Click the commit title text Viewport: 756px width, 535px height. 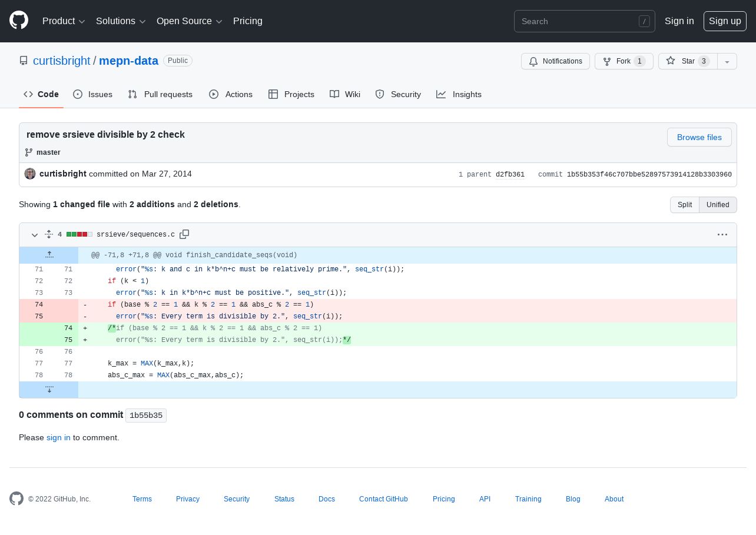(x=106, y=134)
